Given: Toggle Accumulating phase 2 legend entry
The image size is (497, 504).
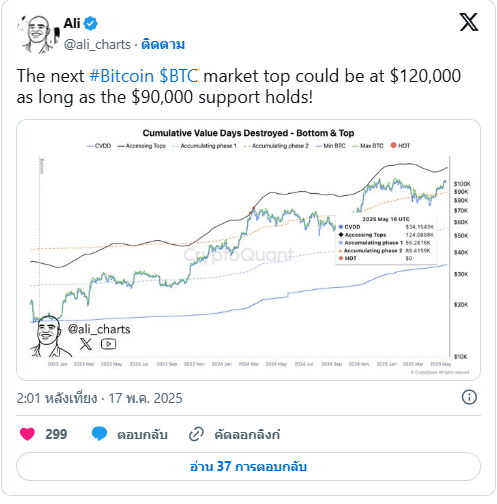Looking at the screenshot, I should [x=276, y=146].
